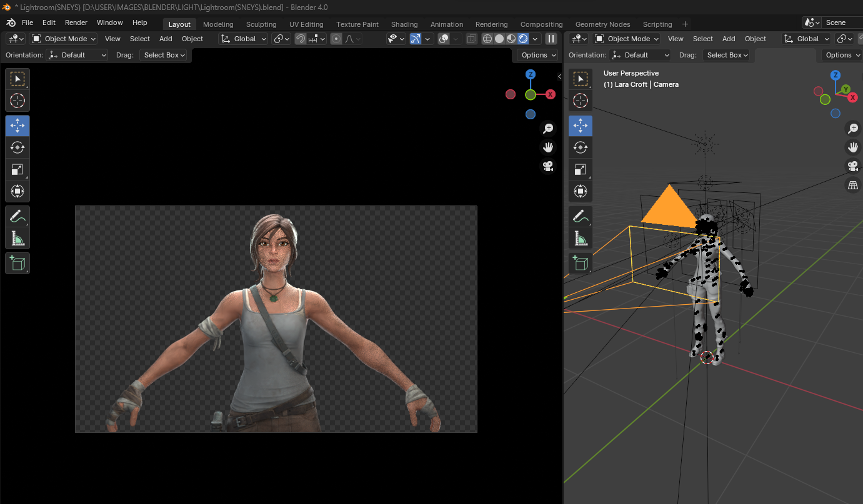Switch to wireframe viewport shading
This screenshot has height=504, width=863.
click(487, 39)
